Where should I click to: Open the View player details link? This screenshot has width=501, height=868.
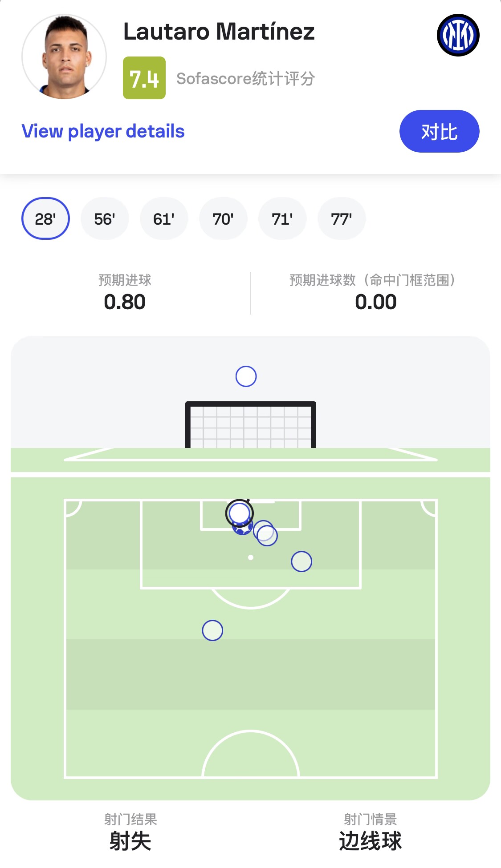pyautogui.click(x=103, y=131)
